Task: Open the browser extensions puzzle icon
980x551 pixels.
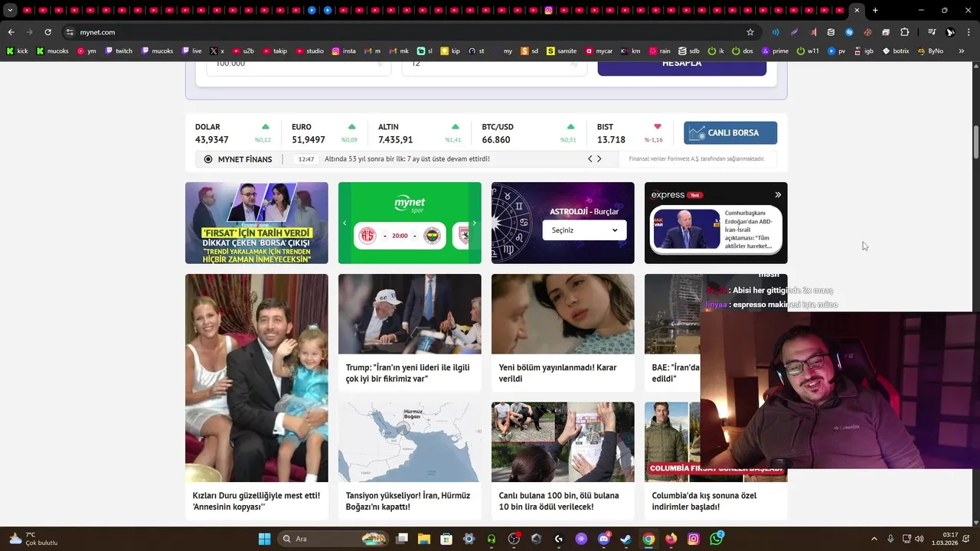Action: tap(904, 32)
